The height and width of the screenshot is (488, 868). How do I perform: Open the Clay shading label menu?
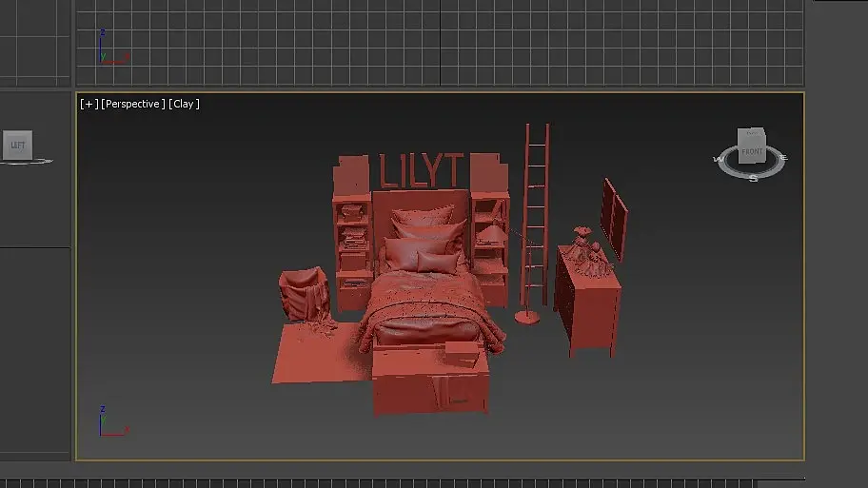184,104
